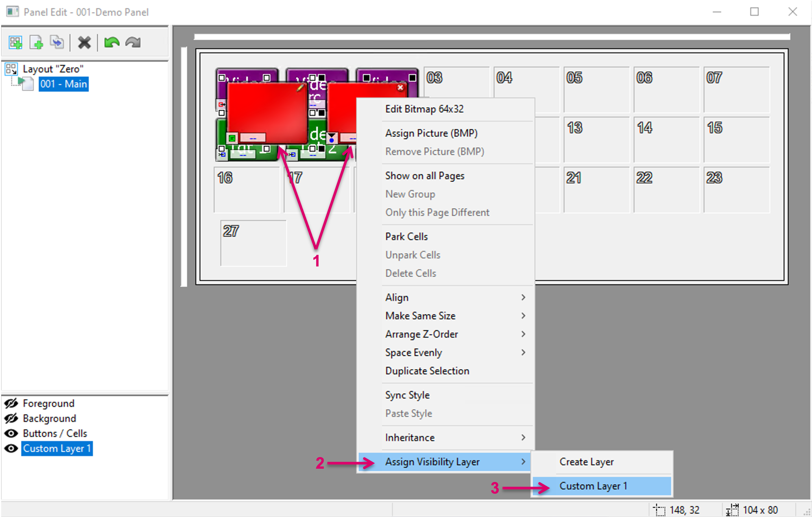Screen dimensions: 812x517
Task: Select Edit Bitmap 64x32 menu entry
Action: pos(424,109)
